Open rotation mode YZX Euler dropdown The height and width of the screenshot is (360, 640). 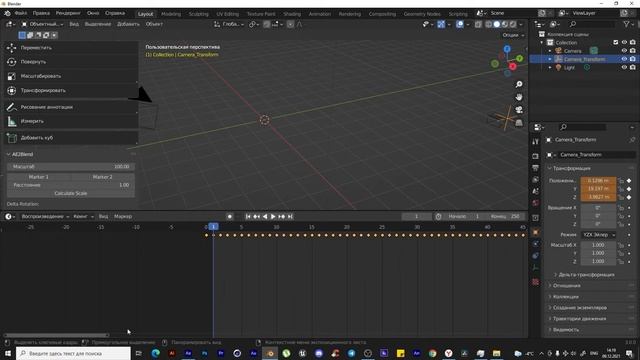click(x=598, y=235)
